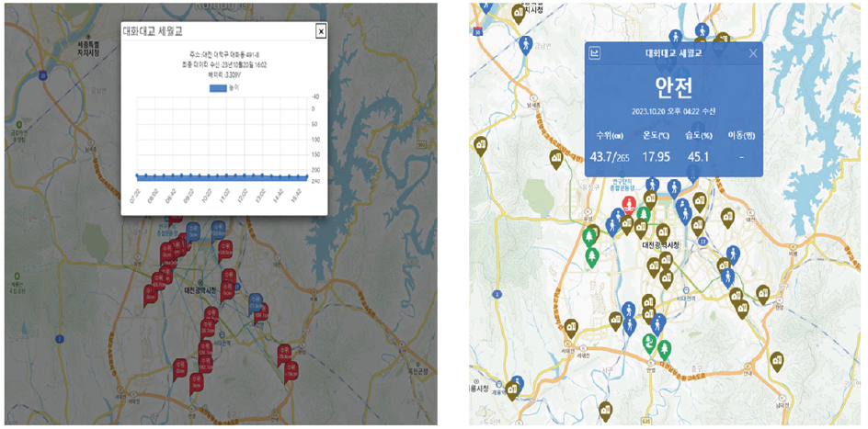Select the rightmost red marker on the dark map
Viewport: 868px width, 429px height.
pos(292,368)
